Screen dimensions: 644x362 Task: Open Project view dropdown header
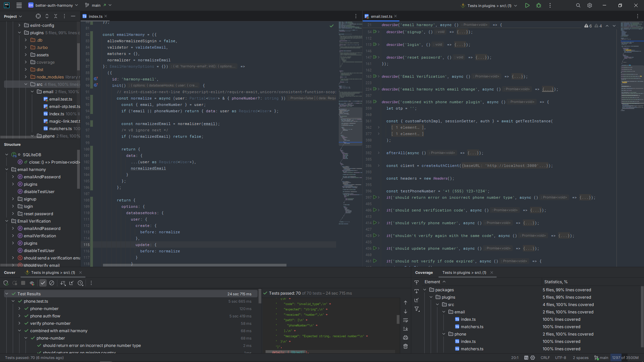13,16
